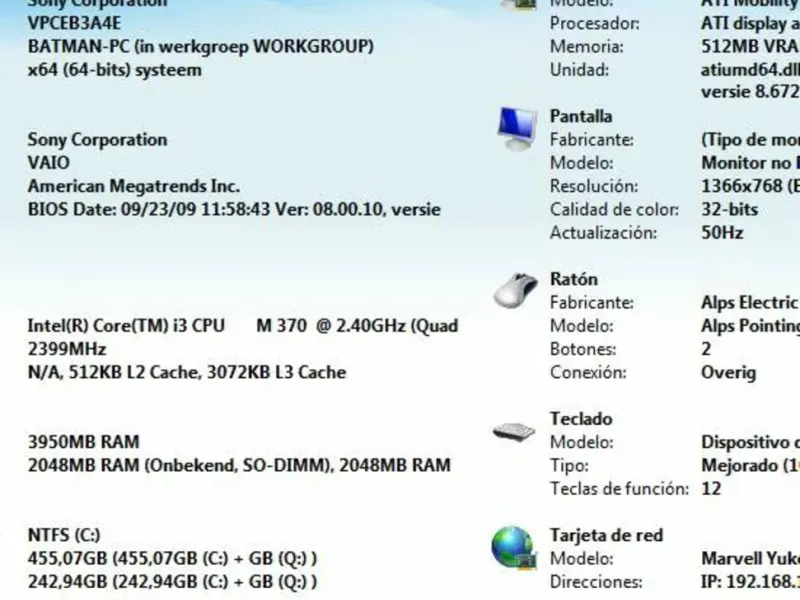This screenshot has height=600, width=800.
Task: Click the x64 (64-bits) systeem text
Action: point(114,70)
